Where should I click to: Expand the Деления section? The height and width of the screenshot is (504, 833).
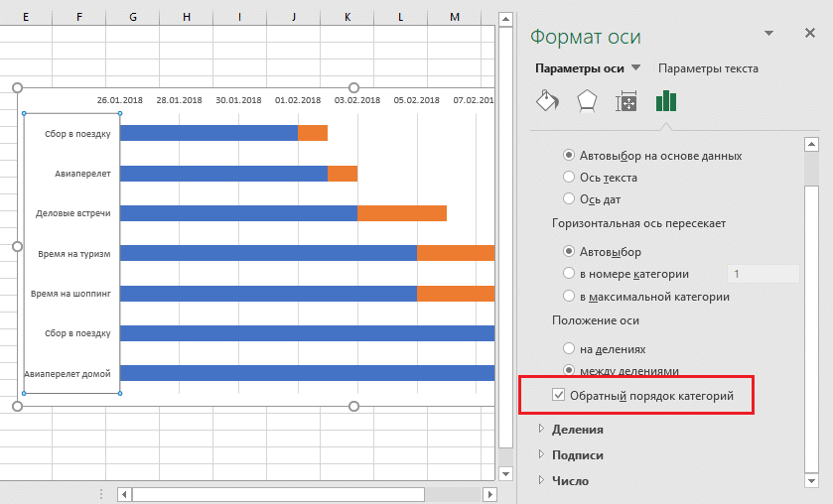[541, 430]
